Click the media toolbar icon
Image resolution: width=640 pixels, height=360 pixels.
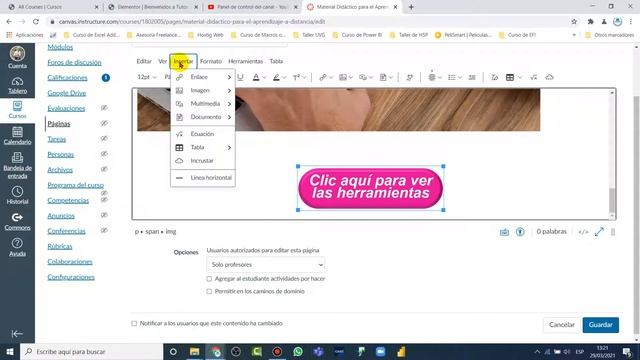click(x=363, y=77)
